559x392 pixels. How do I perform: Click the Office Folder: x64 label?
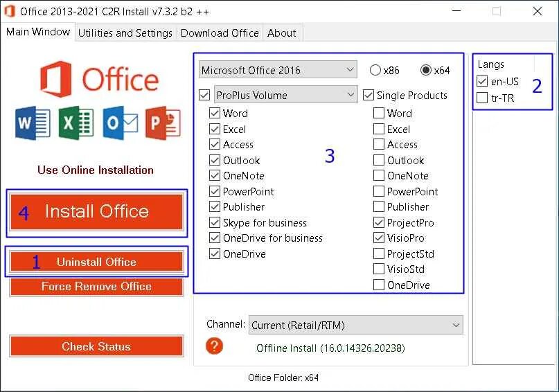coord(283,377)
